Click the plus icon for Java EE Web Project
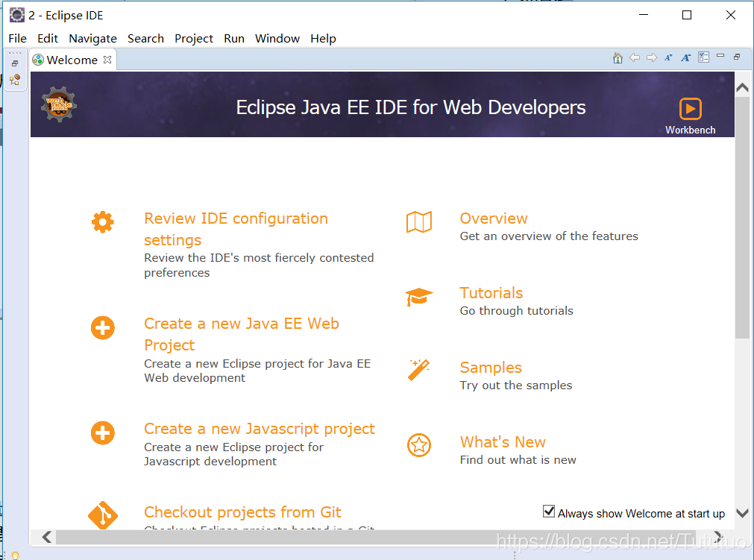Screen dimensions: 754x560 click(x=102, y=328)
